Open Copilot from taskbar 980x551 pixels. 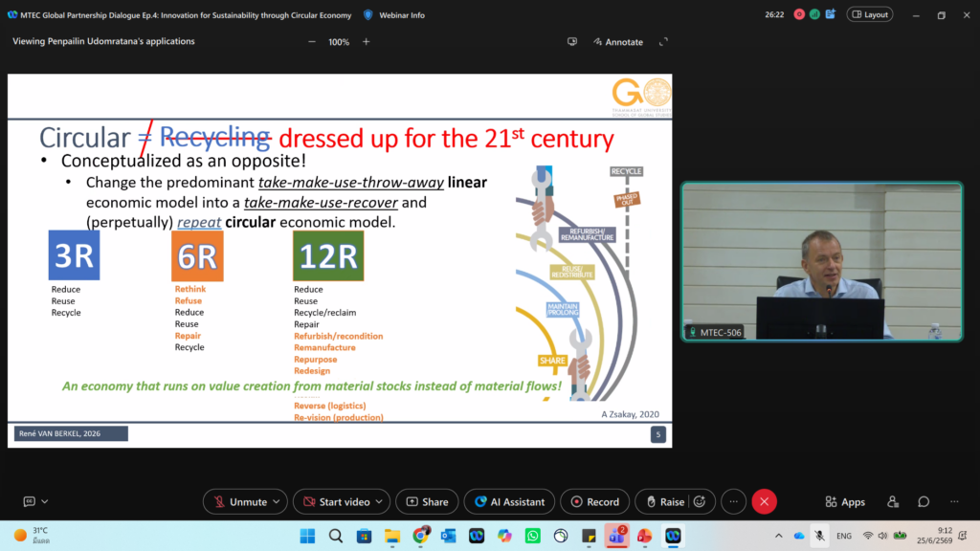coord(504,536)
